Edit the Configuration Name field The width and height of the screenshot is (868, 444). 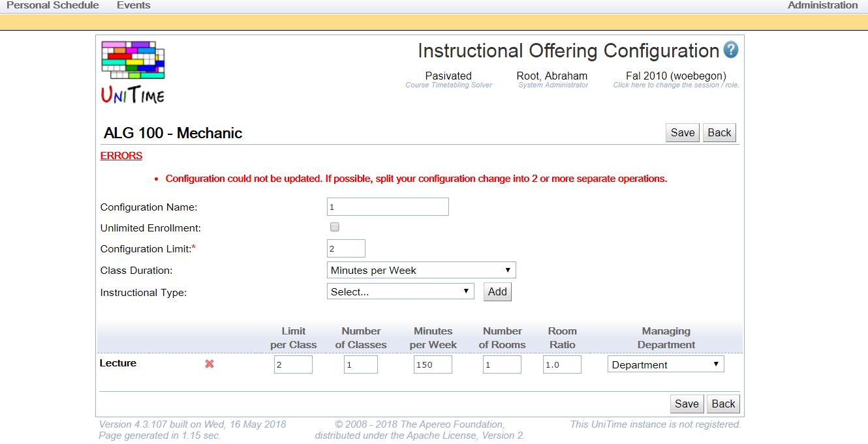(x=388, y=206)
